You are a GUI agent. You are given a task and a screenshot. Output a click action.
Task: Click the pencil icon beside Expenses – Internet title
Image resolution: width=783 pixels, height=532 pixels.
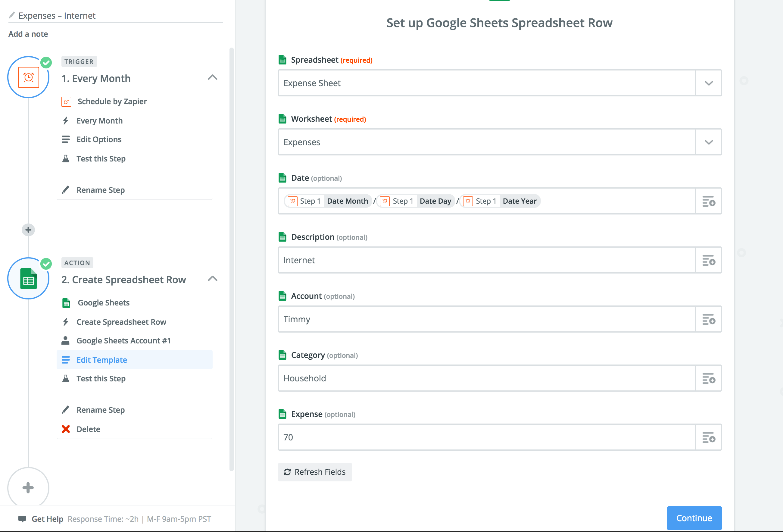(x=12, y=15)
